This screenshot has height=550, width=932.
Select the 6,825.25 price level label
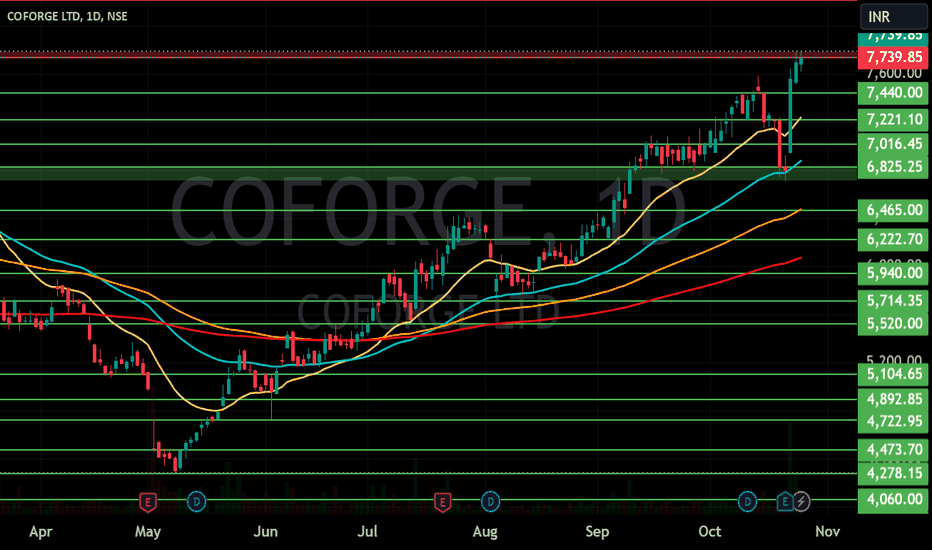[x=893, y=167]
